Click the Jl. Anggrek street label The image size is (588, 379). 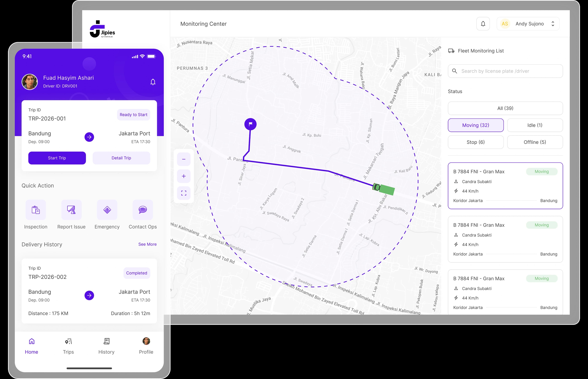(x=292, y=149)
